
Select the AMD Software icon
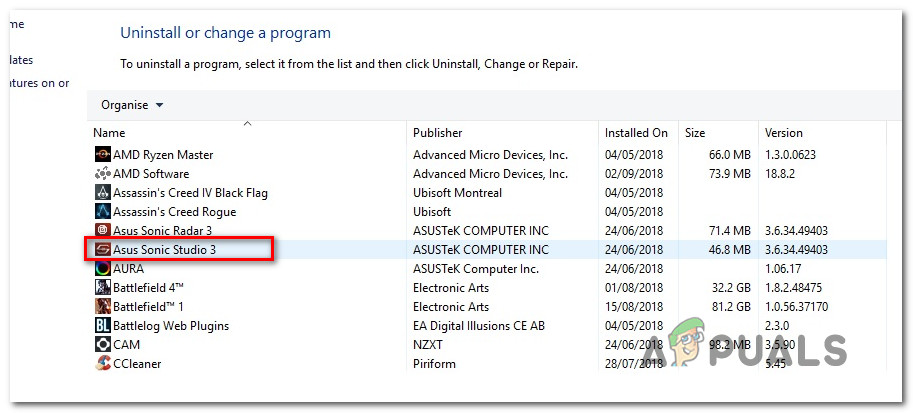(x=102, y=174)
